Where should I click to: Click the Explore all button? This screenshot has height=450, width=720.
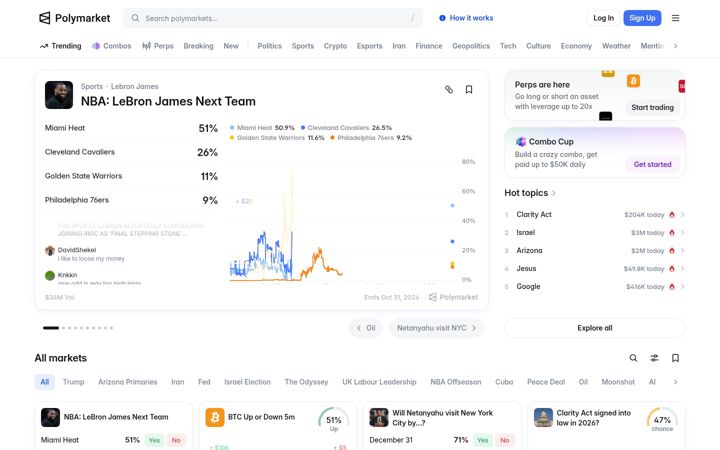point(595,328)
